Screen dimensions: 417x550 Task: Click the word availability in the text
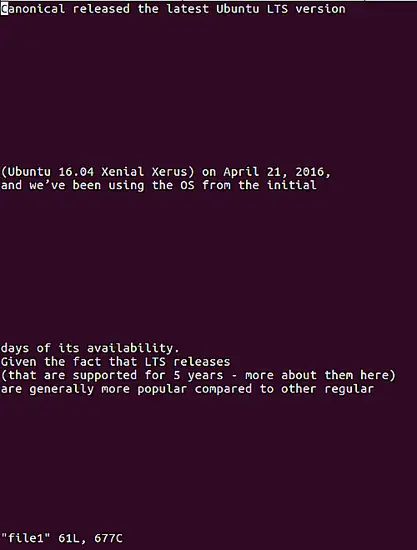(130, 348)
